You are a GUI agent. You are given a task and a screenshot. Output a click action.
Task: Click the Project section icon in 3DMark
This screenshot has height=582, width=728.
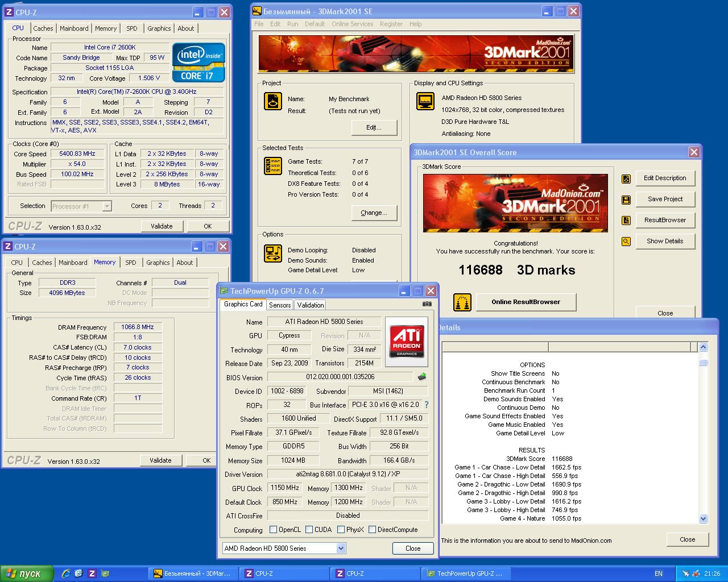pyautogui.click(x=273, y=101)
